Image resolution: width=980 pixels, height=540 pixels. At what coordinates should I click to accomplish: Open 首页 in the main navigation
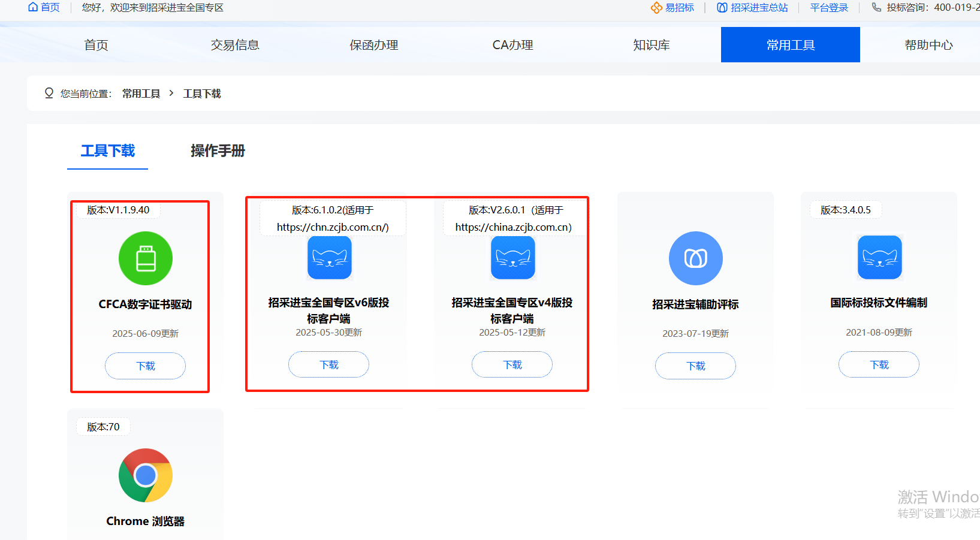(96, 45)
